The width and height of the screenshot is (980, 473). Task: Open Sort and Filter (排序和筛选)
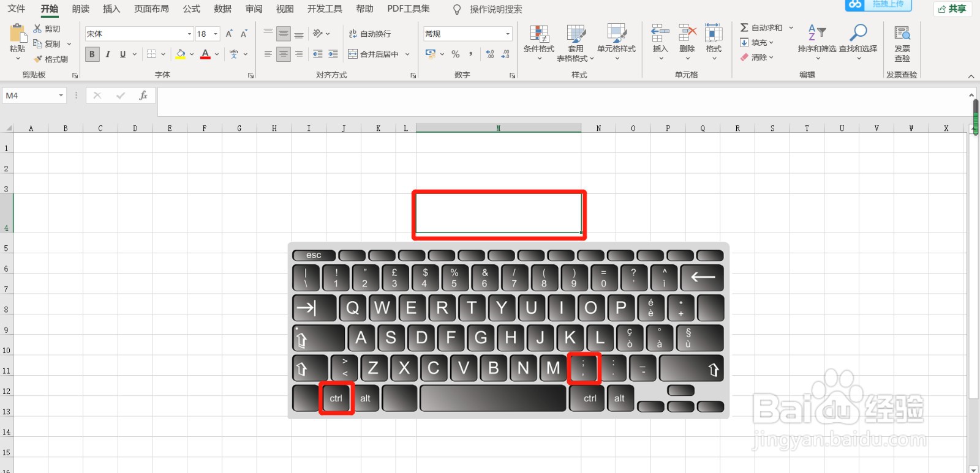pyautogui.click(x=817, y=42)
